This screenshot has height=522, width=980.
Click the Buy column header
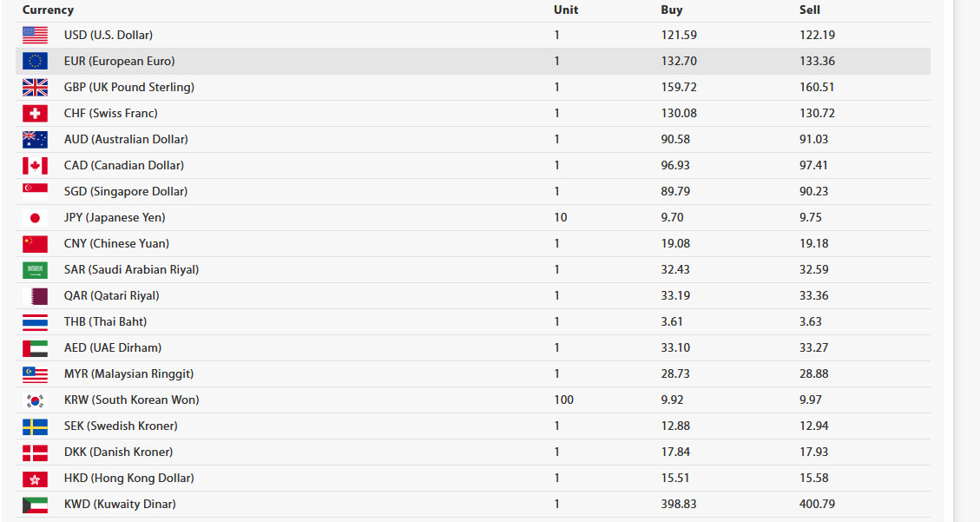pyautogui.click(x=672, y=10)
